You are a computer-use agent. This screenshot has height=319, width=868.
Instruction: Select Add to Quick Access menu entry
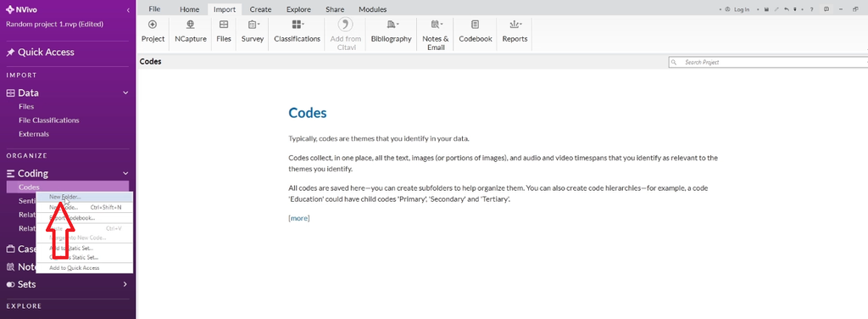(84, 268)
